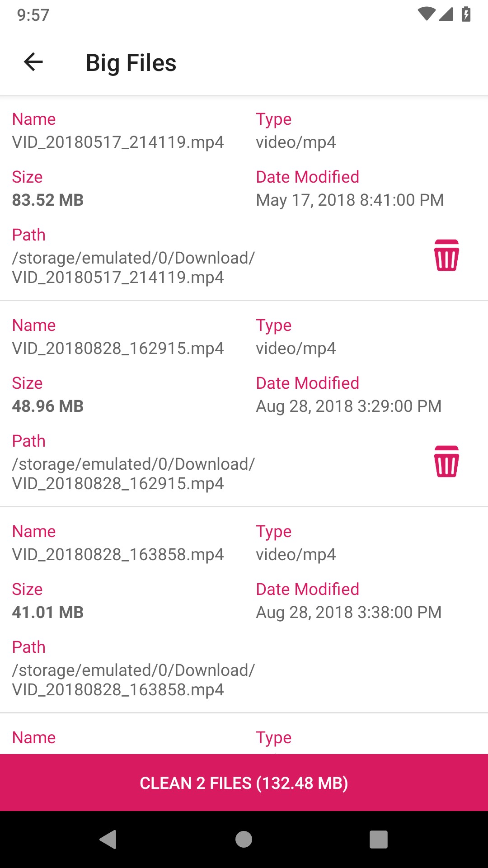Tap the back arrow in the header
The image size is (488, 868).
(x=33, y=62)
